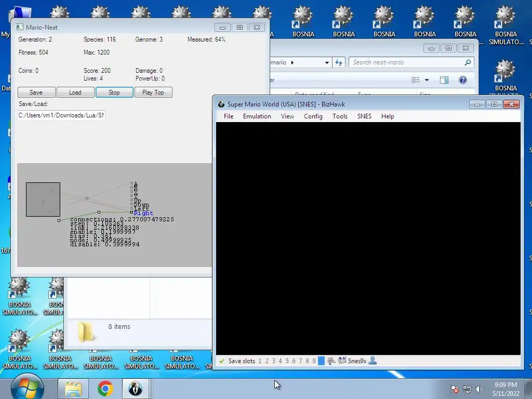The image size is (532, 399).
Task: Select save slot 6 in BizHawk
Action: pyautogui.click(x=294, y=361)
